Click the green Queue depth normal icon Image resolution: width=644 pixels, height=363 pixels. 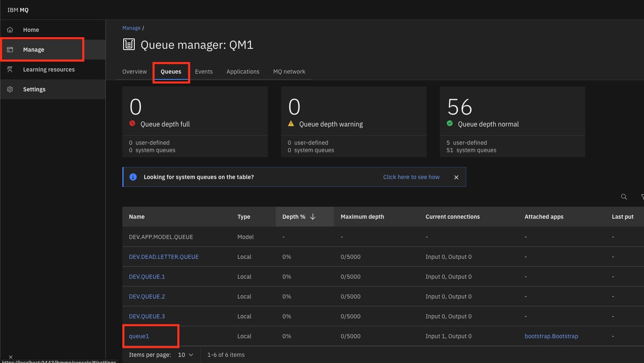pos(450,123)
